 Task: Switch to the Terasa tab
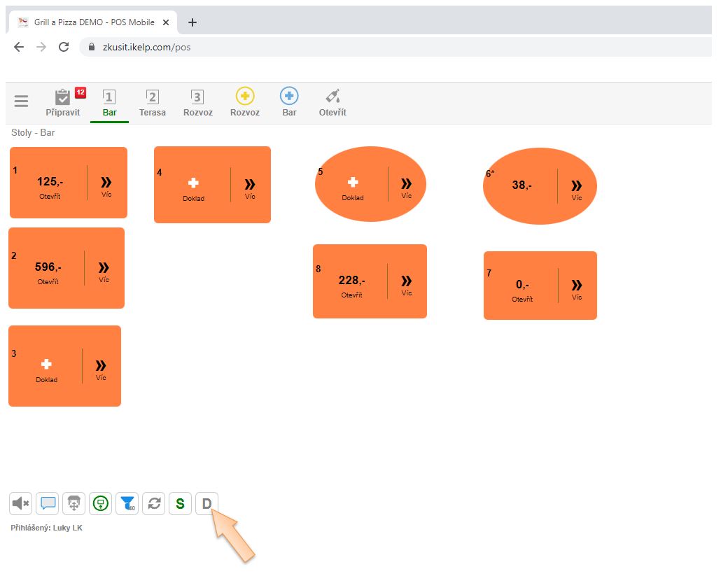(153, 102)
